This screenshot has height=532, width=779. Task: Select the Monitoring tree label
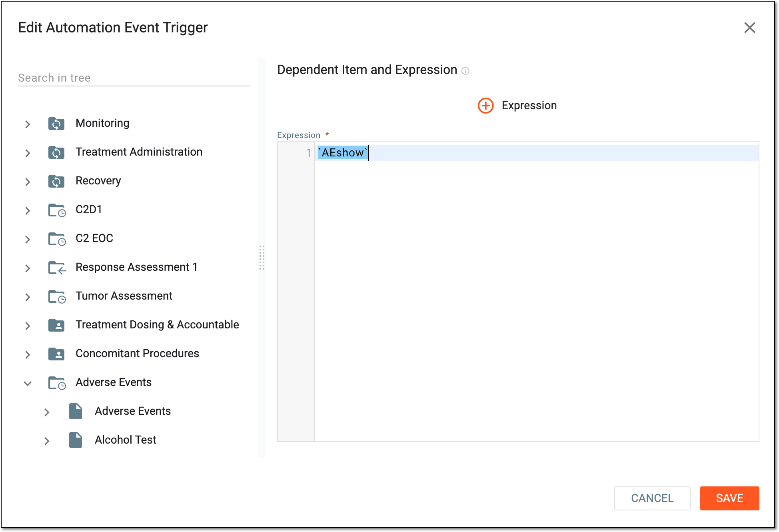pyautogui.click(x=102, y=123)
